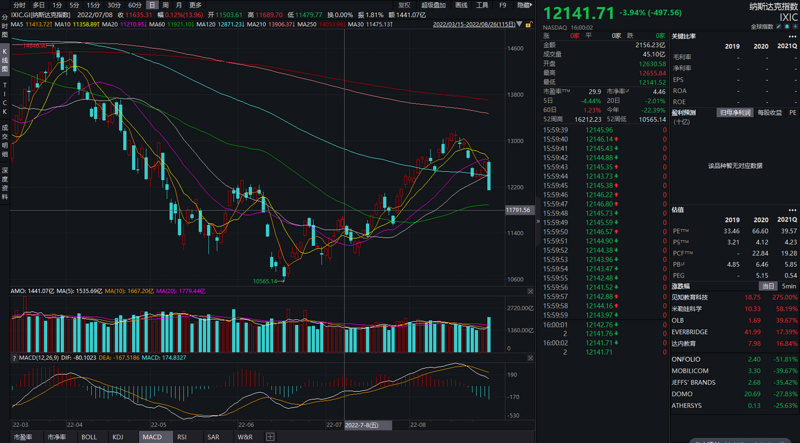Switch chart to 1分 interval
This screenshot has width=800, height=443.
point(57,5)
